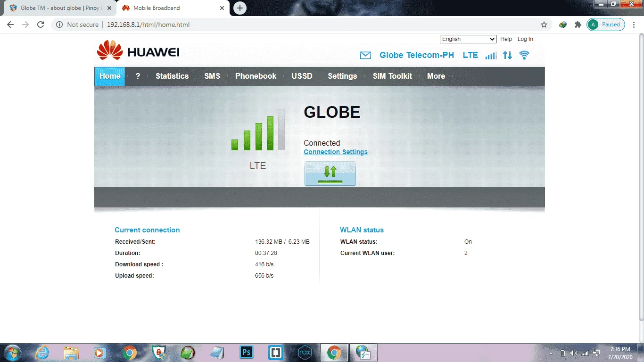Click the WLAN status value On
This screenshot has width=644, height=362.
(468, 242)
